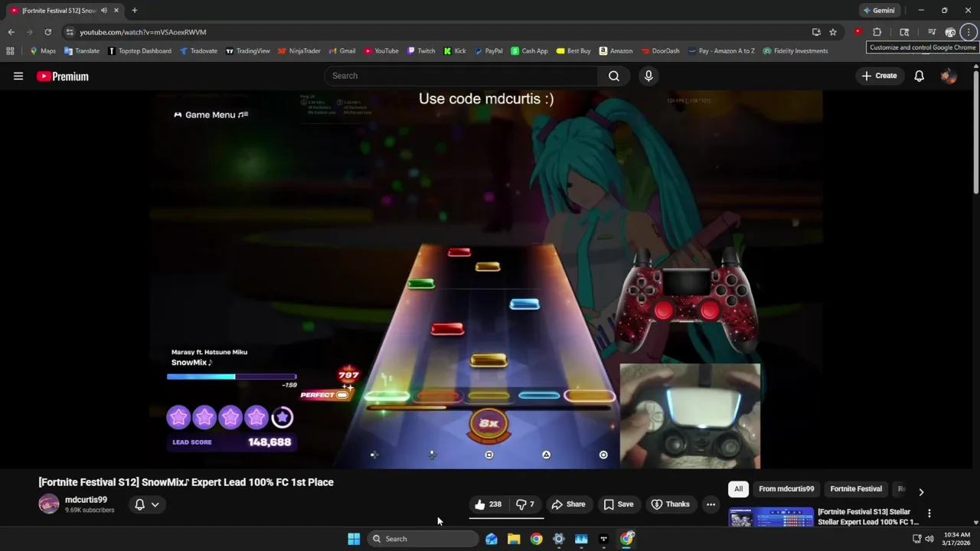Screen dimensions: 980x551
Task: Like the video with thumbs up
Action: tap(488, 504)
